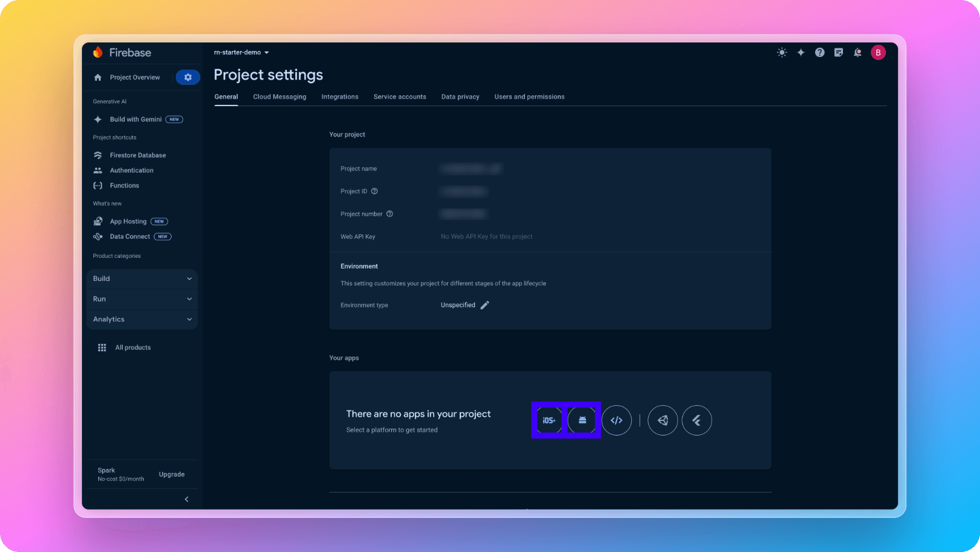Add a Unity app

point(663,420)
